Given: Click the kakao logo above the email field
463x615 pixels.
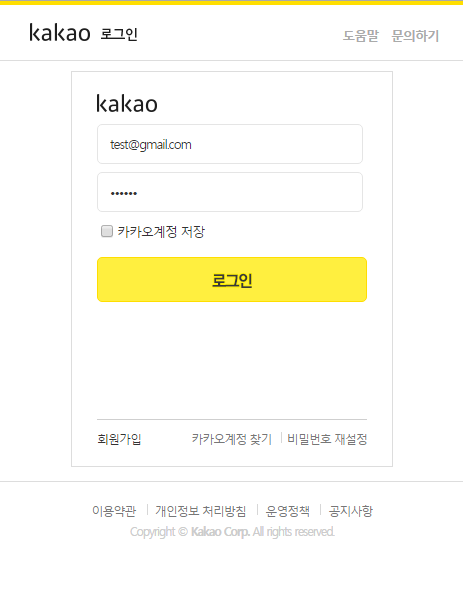Looking at the screenshot, I should (x=127, y=104).
